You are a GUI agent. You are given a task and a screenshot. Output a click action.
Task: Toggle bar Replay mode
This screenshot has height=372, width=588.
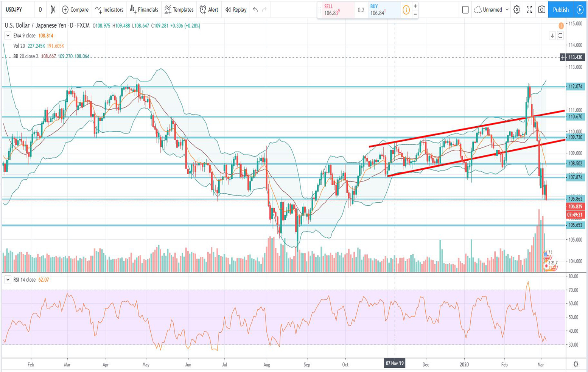(236, 10)
